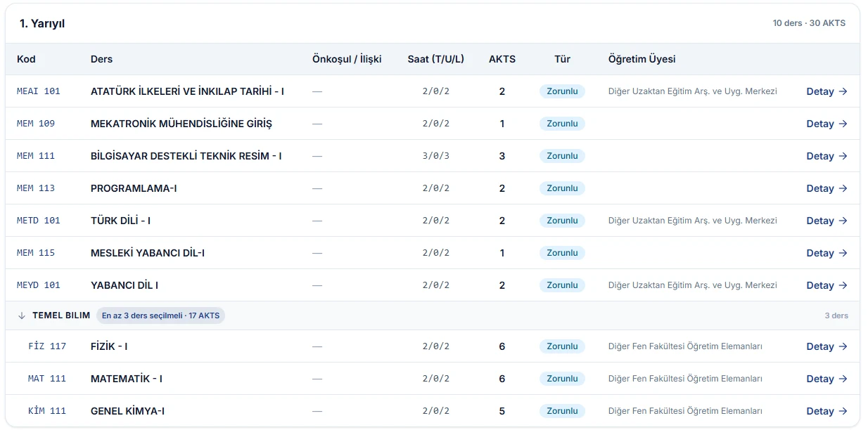868x430 pixels.
Task: Click the '3 ders' count in TEMEL BILIM row
Action: point(836,315)
